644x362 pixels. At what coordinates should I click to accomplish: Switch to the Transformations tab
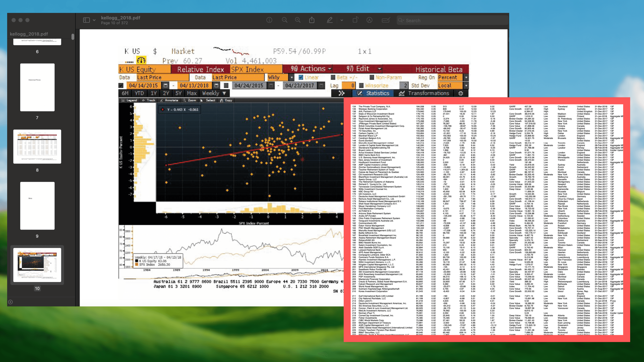(x=424, y=93)
